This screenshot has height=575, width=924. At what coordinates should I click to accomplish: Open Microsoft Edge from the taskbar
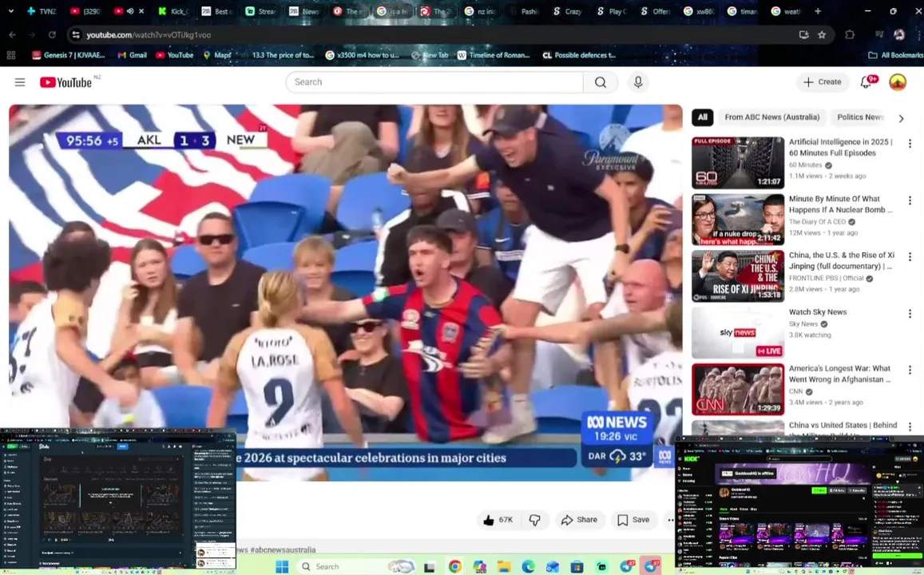click(528, 566)
